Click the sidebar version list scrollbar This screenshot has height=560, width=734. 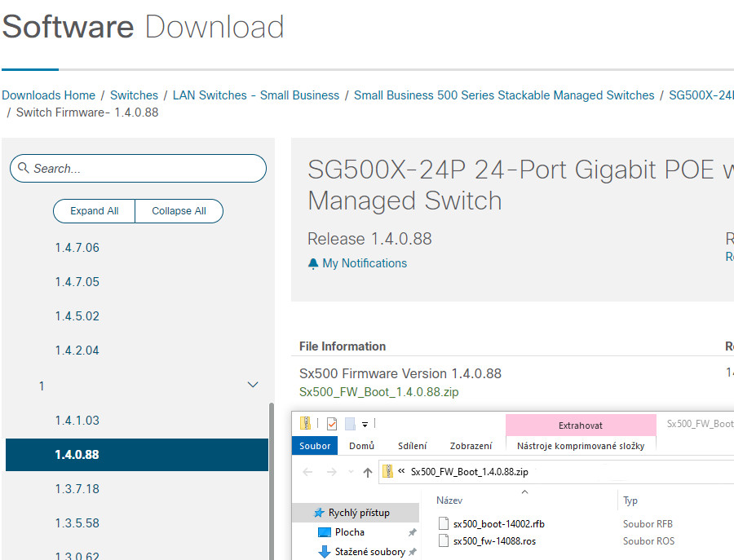[x=271, y=481]
